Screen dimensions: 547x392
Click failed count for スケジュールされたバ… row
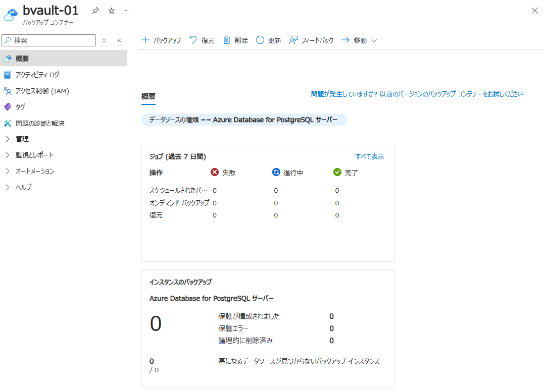pyautogui.click(x=215, y=191)
